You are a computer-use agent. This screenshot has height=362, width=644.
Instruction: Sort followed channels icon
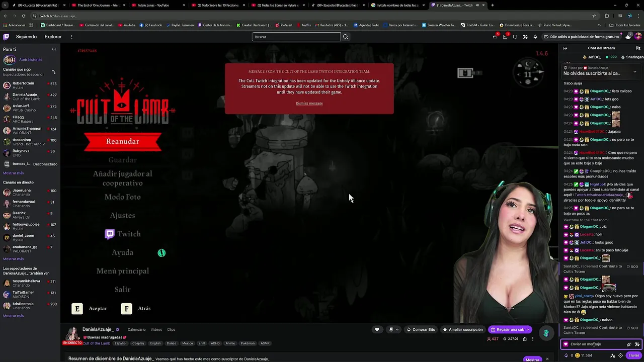(x=54, y=72)
